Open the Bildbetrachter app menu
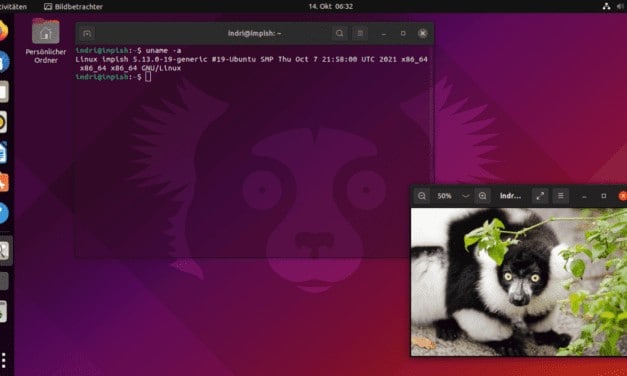627x376 pixels. (x=73, y=6)
